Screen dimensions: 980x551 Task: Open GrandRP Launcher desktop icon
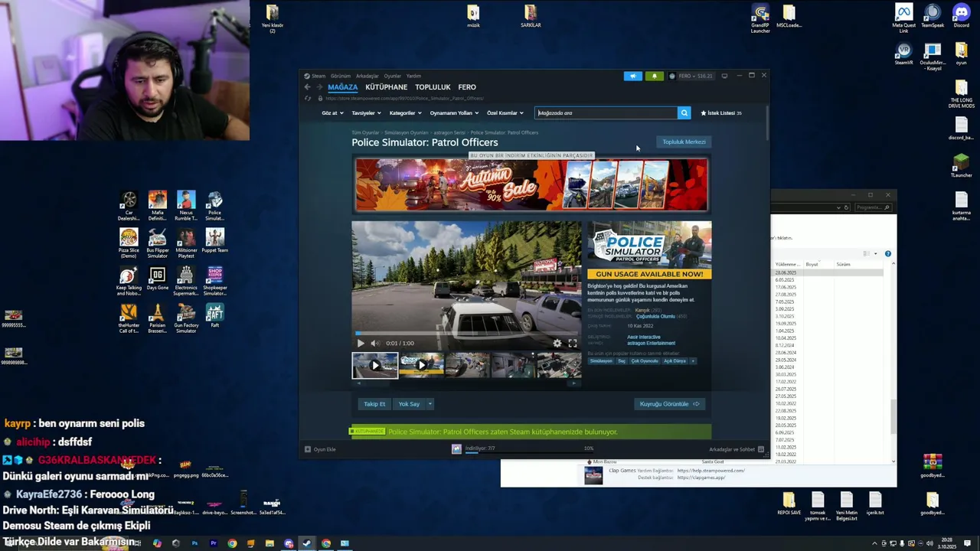click(x=760, y=18)
